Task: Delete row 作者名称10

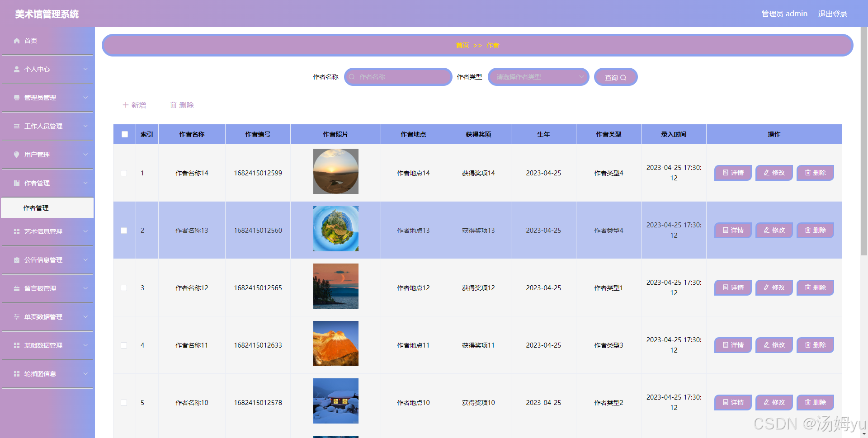Action: coord(815,402)
